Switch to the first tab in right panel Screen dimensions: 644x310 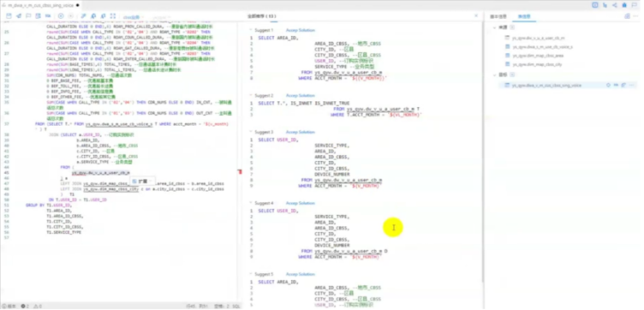click(498, 16)
